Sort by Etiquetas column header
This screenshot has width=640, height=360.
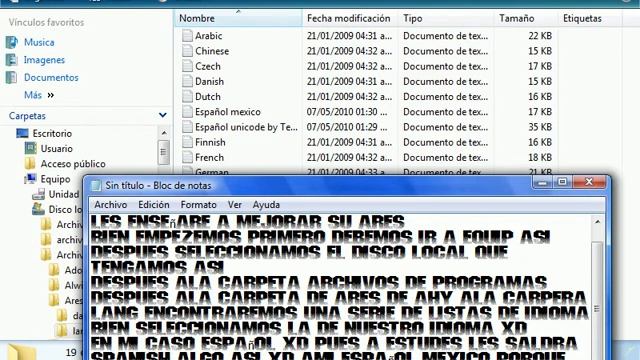590,18
